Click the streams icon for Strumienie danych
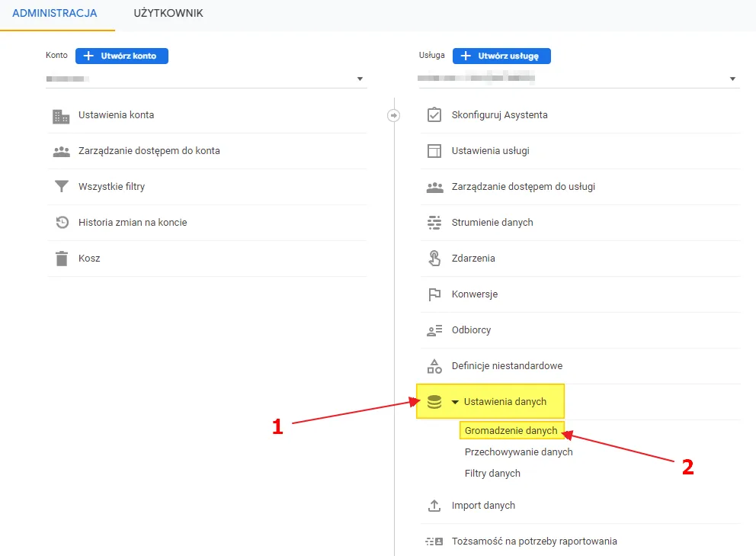 pyautogui.click(x=434, y=223)
